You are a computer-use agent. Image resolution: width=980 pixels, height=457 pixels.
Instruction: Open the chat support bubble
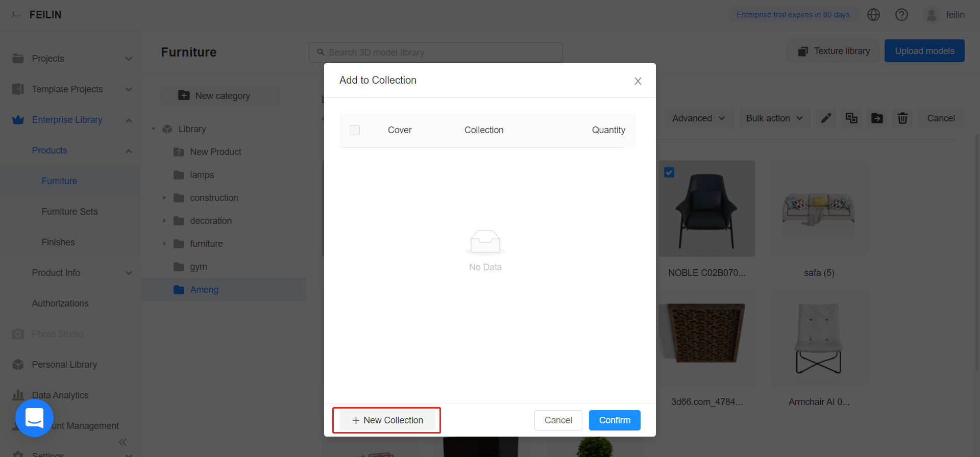coord(34,418)
